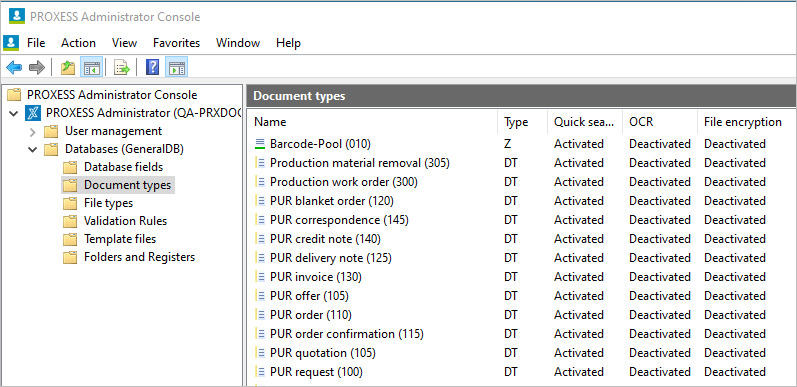The width and height of the screenshot is (797, 387).
Task: Sort by the File encryption column header
Action: tap(744, 122)
